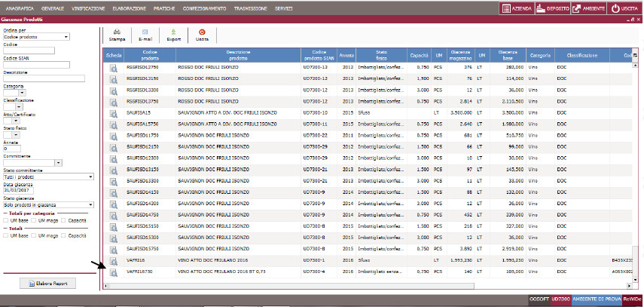Click the Codice SIAN input field
The image size is (644, 307).
[x=35, y=65]
